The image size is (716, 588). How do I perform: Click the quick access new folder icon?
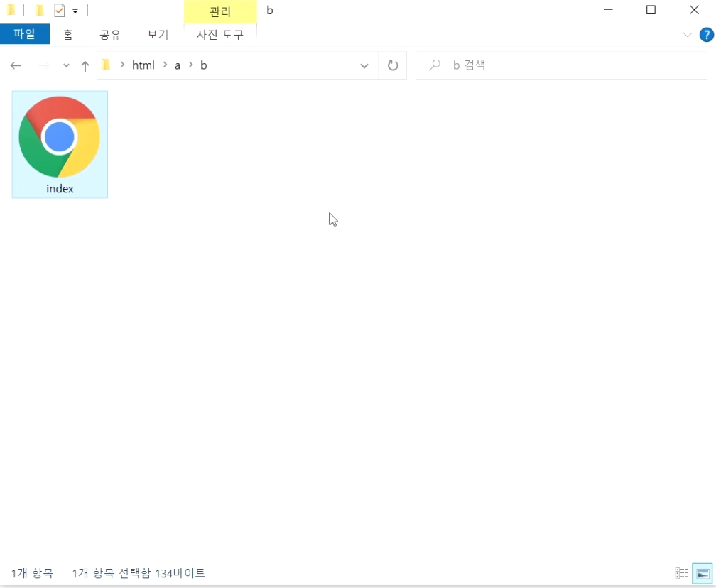coord(40,10)
